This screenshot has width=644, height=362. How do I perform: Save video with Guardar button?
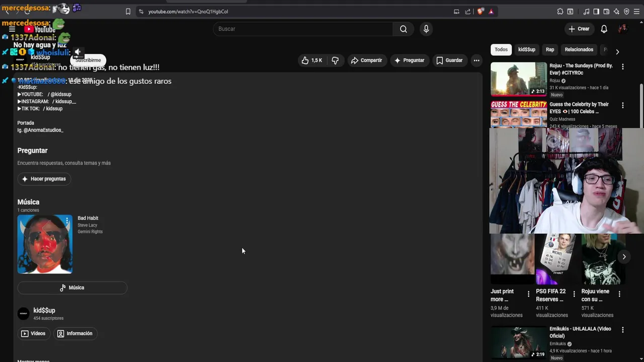coord(449,60)
